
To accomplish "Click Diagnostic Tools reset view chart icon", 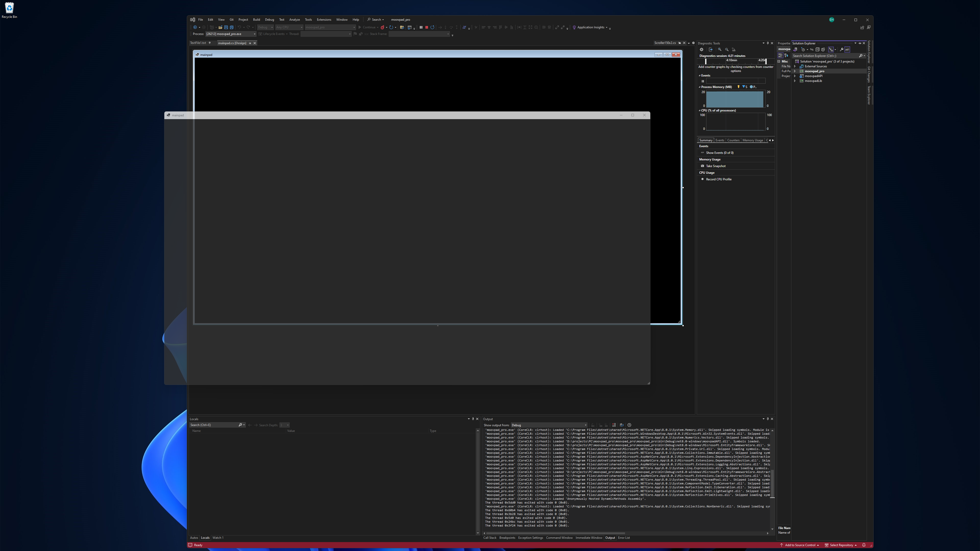I will coord(733,49).
